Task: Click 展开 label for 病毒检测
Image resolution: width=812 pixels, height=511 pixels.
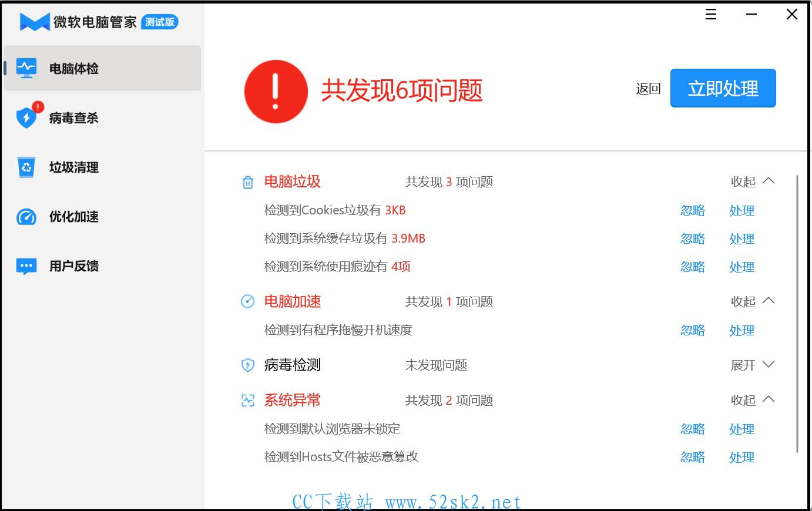Action: [x=743, y=365]
